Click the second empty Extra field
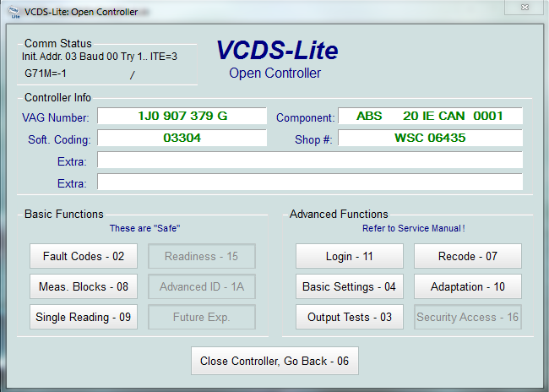Viewport: 549px width, 392px height. click(x=310, y=182)
